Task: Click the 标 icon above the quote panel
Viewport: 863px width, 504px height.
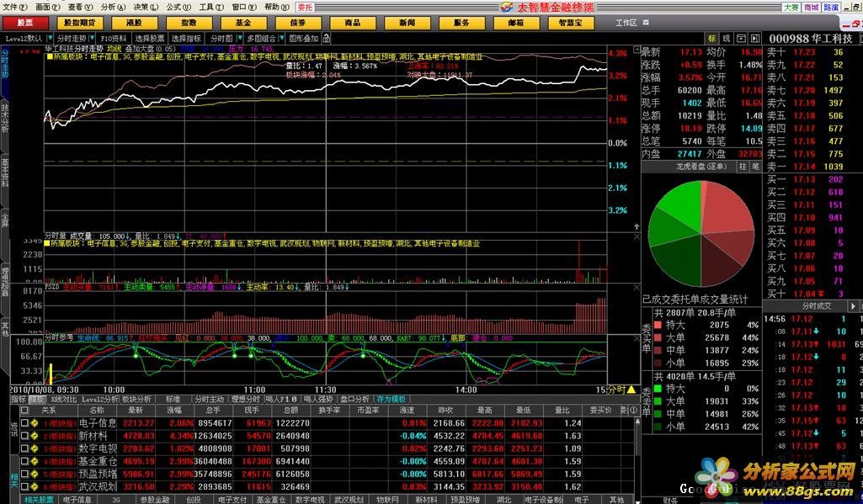Action: point(711,38)
